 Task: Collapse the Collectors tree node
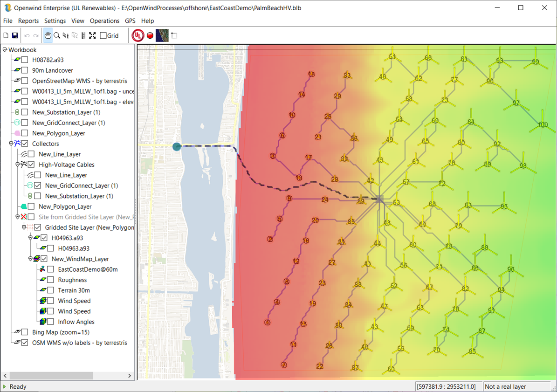11,144
